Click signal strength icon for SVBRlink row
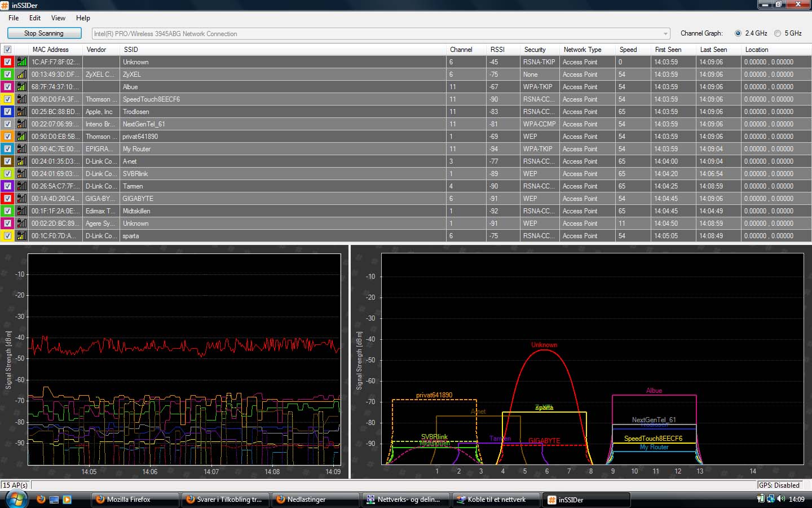Viewport: 812px width, 508px height. click(x=21, y=174)
